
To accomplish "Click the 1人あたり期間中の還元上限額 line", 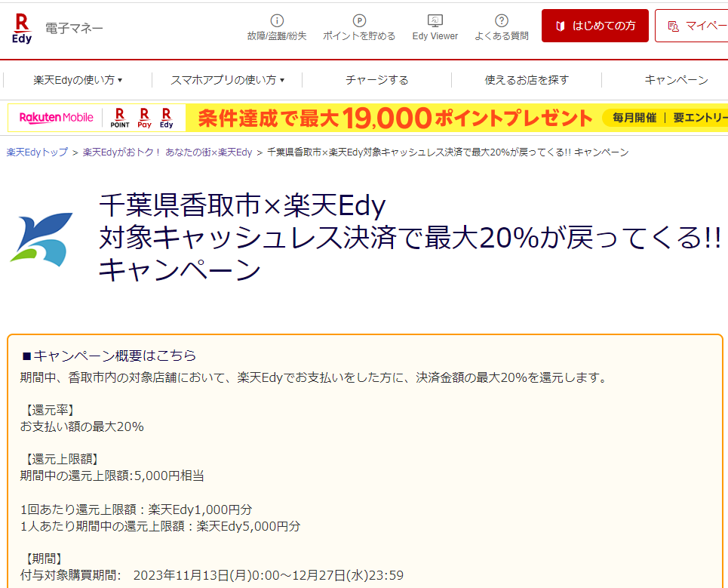I will (160, 526).
